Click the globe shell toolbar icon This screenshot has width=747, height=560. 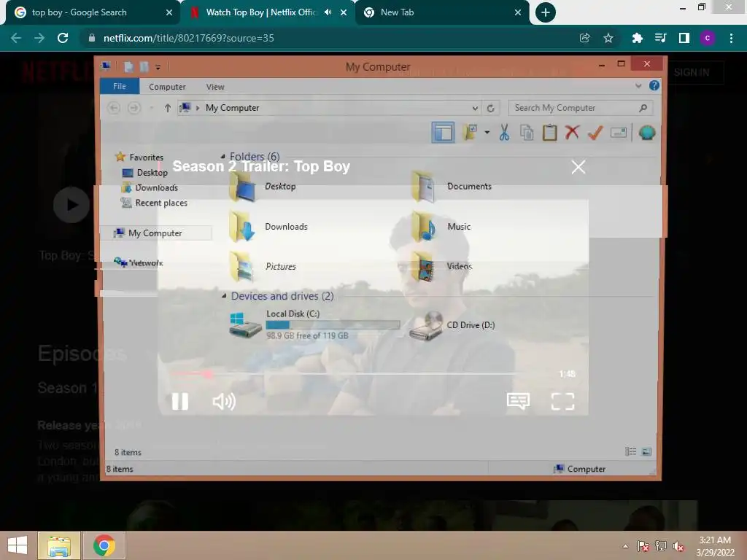[x=646, y=133]
